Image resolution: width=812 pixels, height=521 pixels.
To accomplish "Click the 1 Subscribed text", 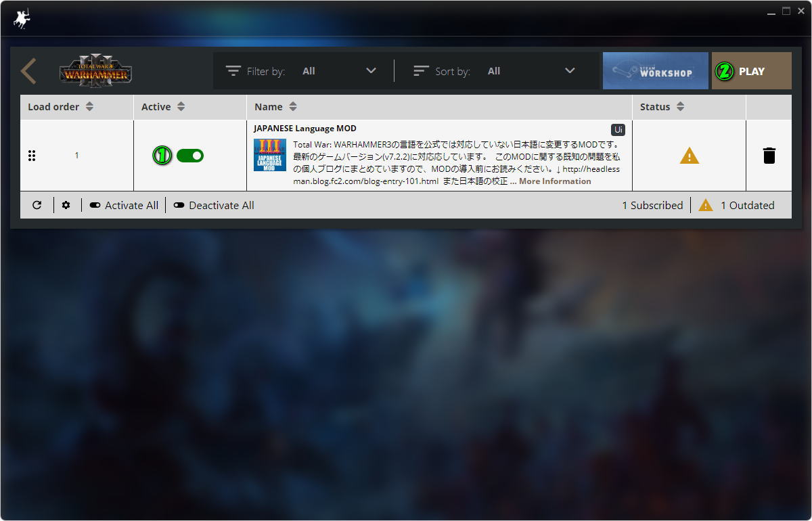I will 652,206.
